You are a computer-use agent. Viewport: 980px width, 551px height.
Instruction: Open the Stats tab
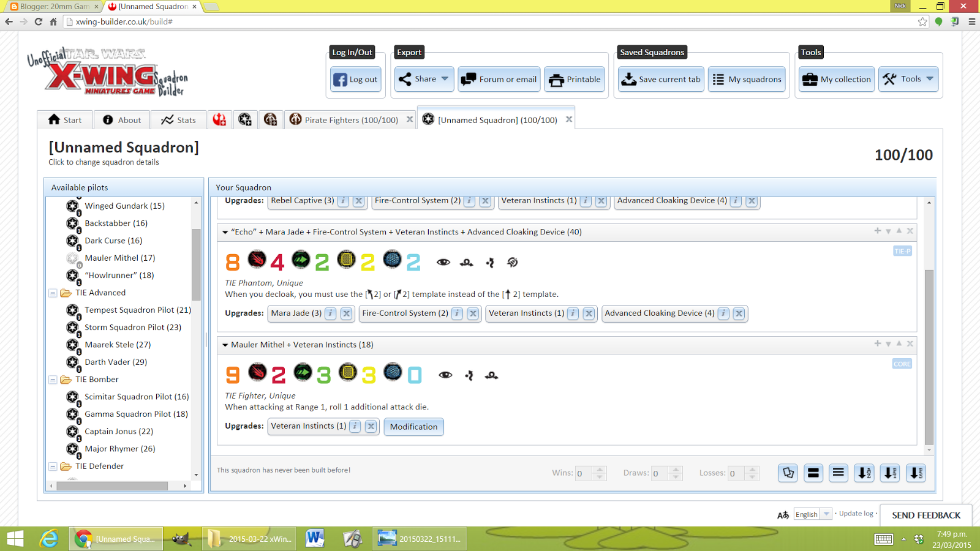pos(178,120)
